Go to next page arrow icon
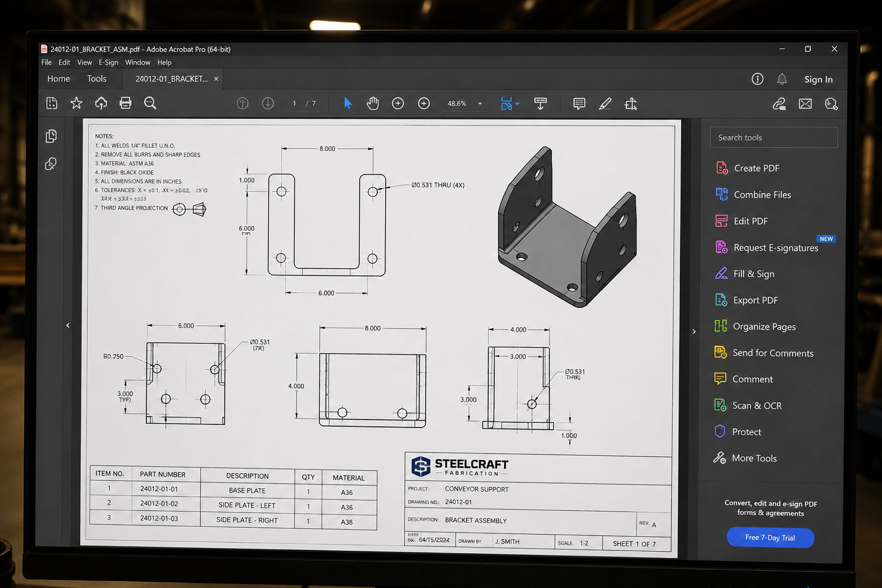Image resolution: width=882 pixels, height=588 pixels. coord(268,104)
